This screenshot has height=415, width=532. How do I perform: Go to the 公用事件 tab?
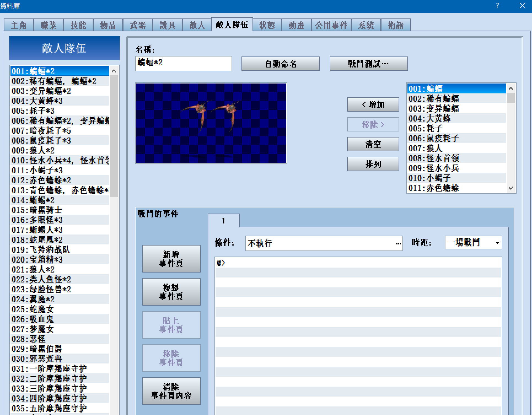(331, 25)
